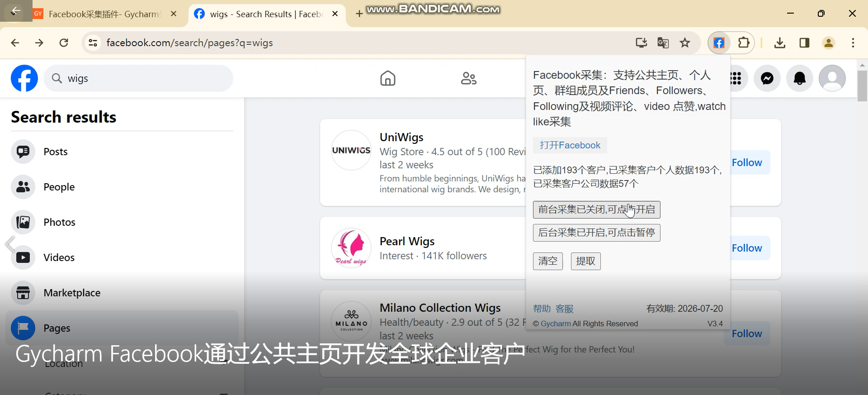Follow the Pearl Wigs page
This screenshot has height=395, width=868.
click(747, 248)
